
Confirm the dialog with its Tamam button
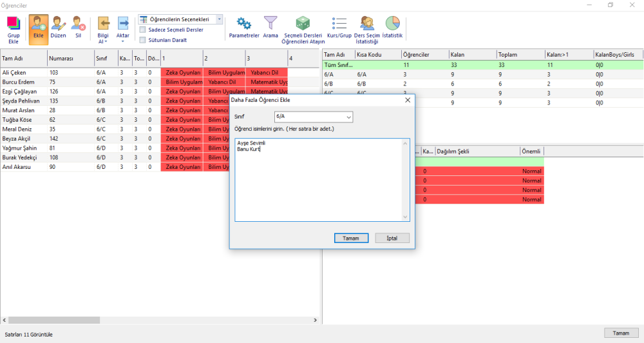point(351,238)
